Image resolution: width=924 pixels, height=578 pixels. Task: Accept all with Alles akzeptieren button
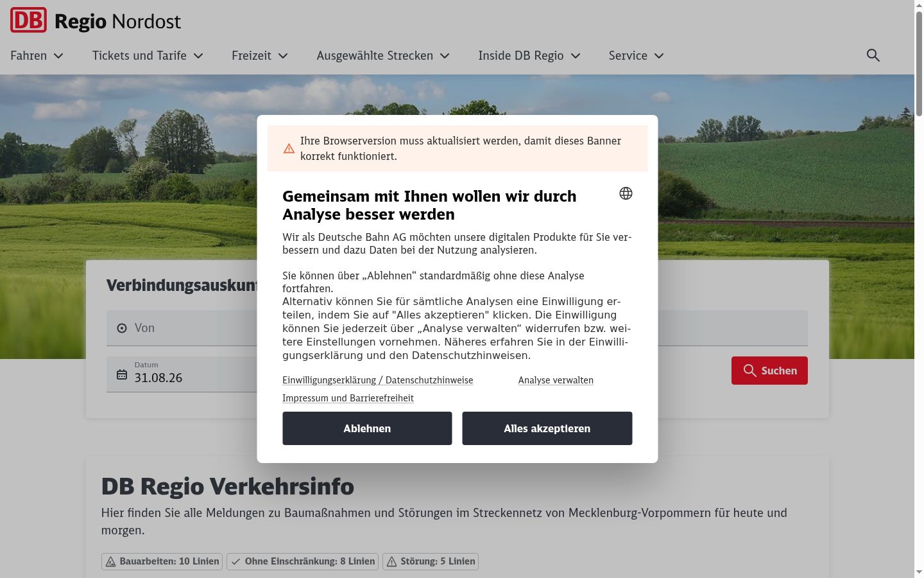[x=547, y=428]
